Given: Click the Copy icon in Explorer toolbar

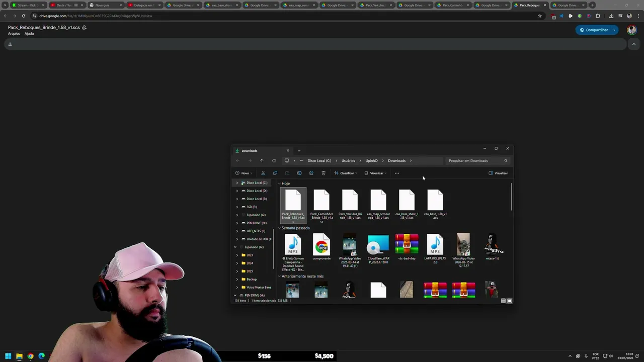Looking at the screenshot, I should 275,173.
